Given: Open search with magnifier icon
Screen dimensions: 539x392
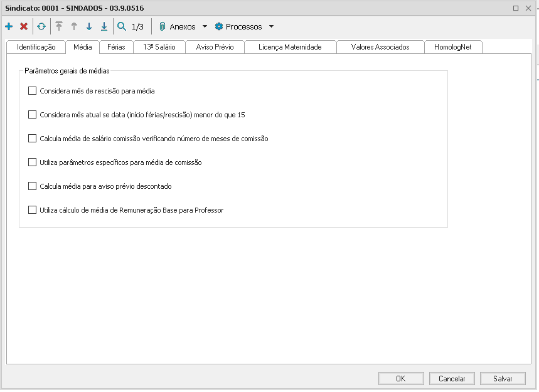Looking at the screenshot, I should (x=122, y=26).
